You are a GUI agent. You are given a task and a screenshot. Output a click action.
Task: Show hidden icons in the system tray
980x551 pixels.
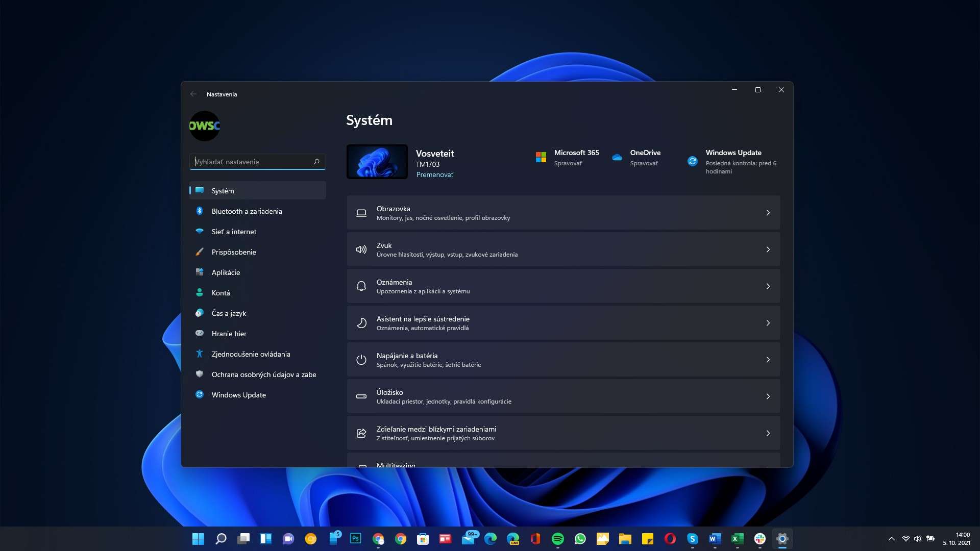(892, 539)
